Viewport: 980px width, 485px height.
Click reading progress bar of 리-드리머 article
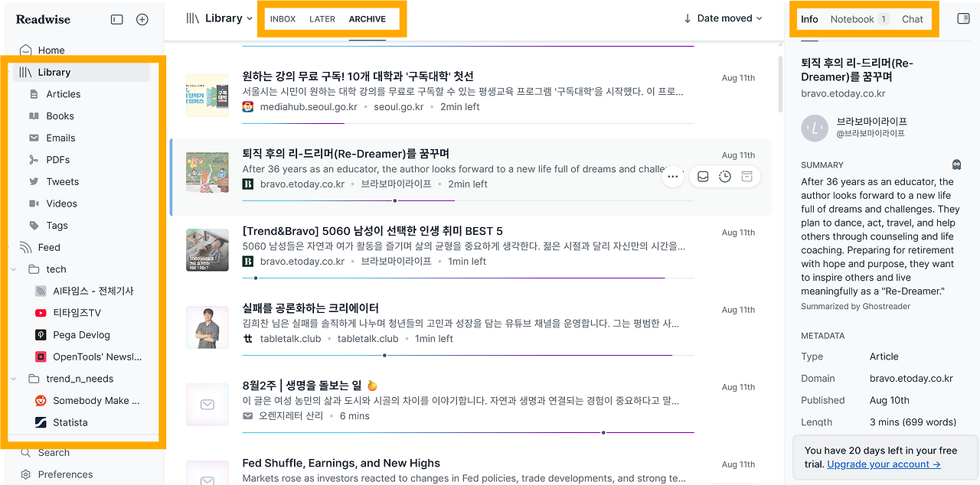coord(468,200)
